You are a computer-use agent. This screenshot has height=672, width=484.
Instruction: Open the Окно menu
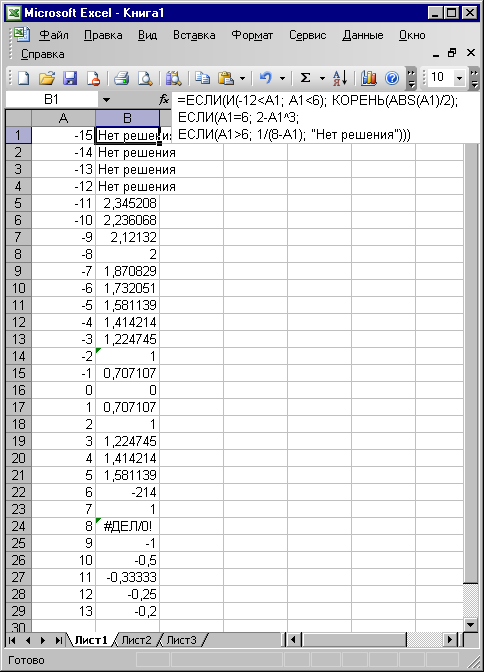coord(412,35)
